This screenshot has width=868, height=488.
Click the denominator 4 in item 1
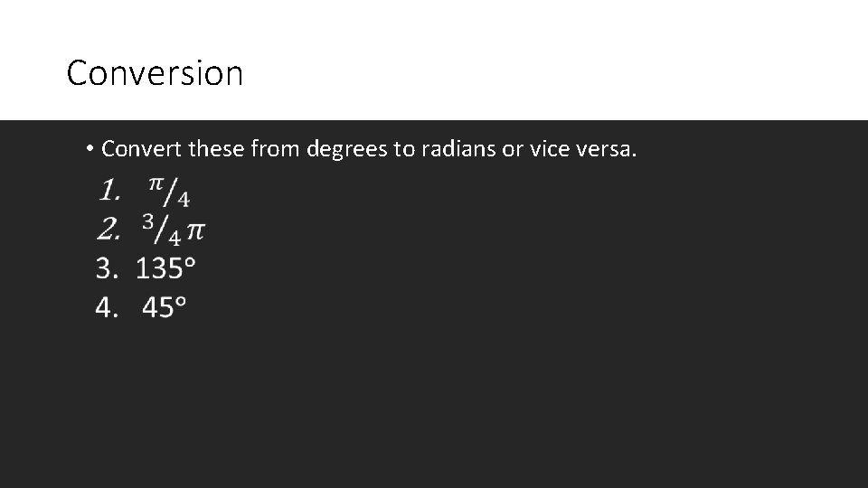click(x=183, y=197)
